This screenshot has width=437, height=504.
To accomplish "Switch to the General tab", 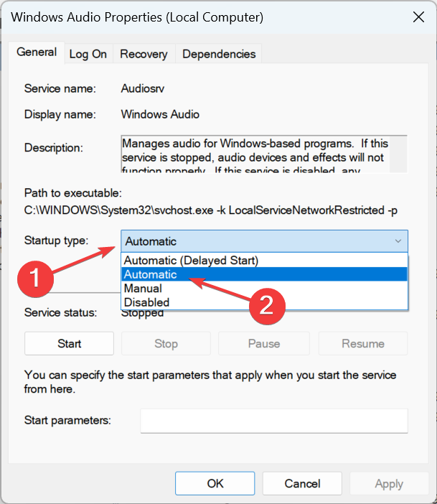I will click(x=37, y=52).
